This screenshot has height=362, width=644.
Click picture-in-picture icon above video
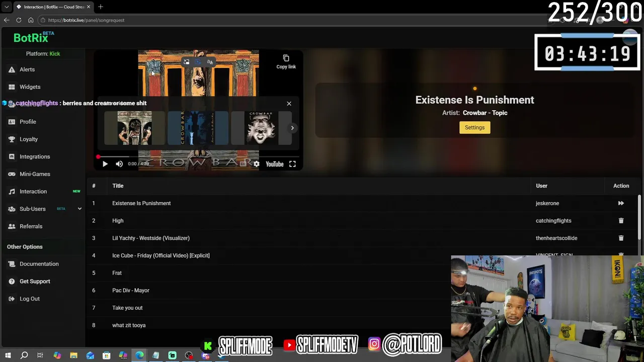pyautogui.click(x=186, y=62)
